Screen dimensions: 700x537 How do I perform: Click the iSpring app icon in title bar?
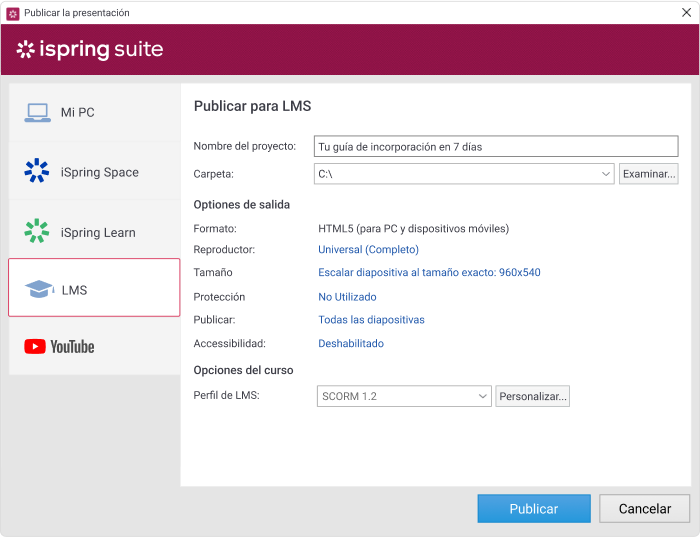coord(13,13)
